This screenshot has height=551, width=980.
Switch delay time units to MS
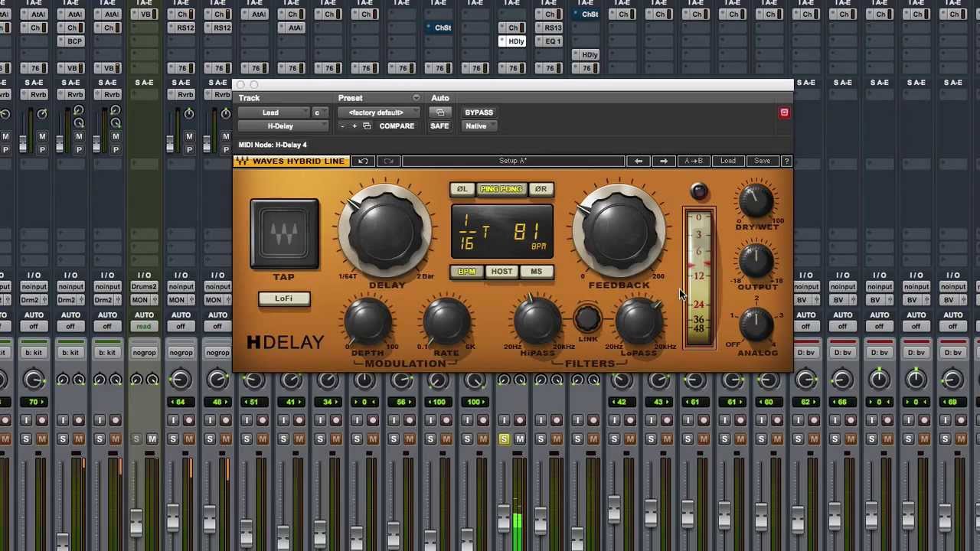536,272
